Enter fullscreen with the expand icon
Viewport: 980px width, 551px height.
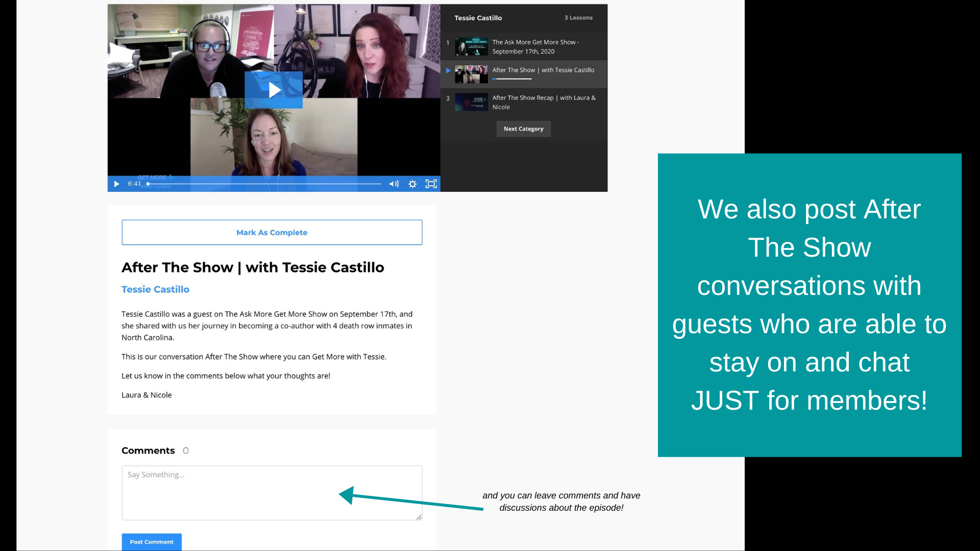431,184
